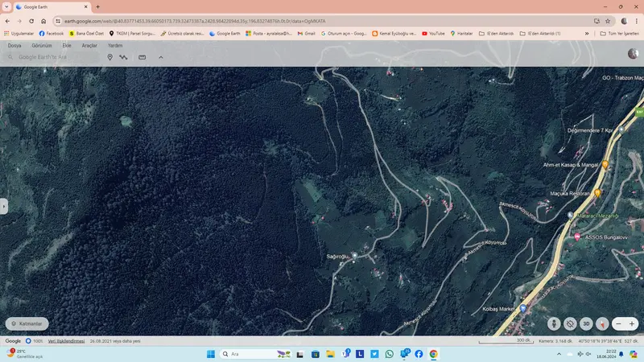Expand the IE'den Aktarıldı (1) bookmark folder
644x362 pixels.
point(540,33)
